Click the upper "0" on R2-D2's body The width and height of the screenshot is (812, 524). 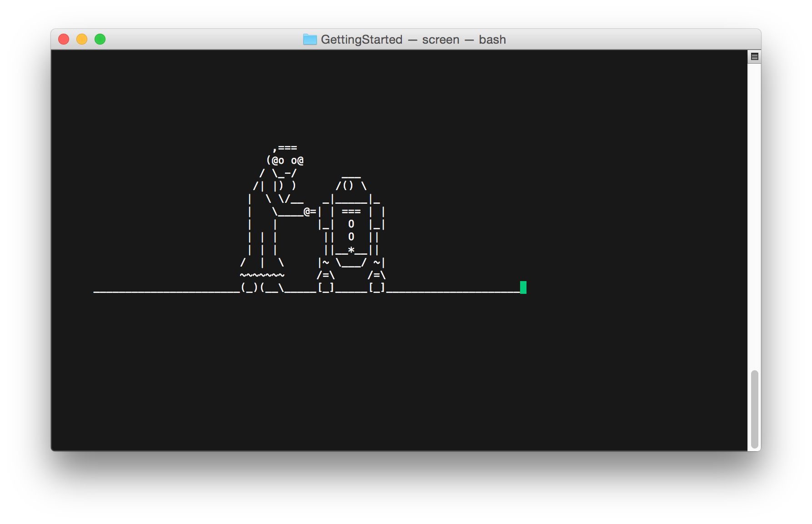point(351,224)
